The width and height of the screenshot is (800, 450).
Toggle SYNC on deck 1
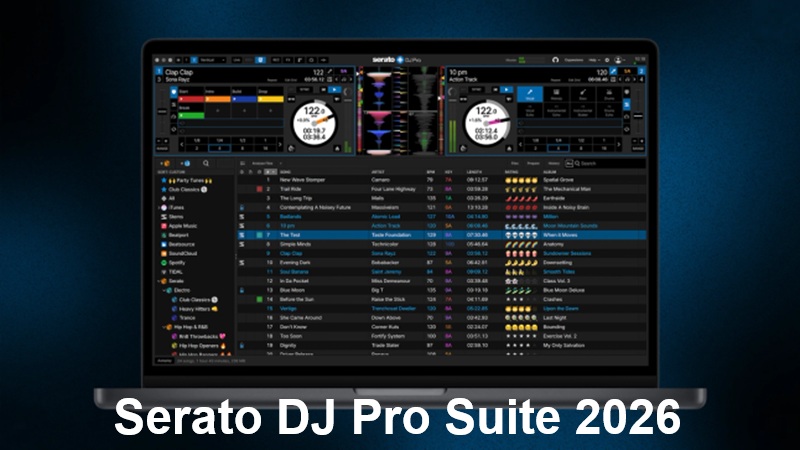(x=305, y=90)
